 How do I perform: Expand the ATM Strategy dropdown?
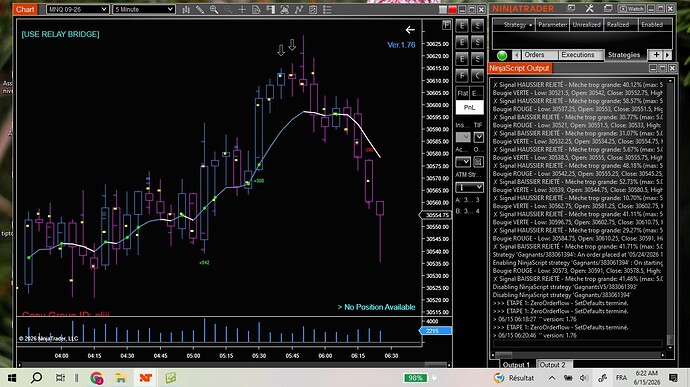point(469,187)
